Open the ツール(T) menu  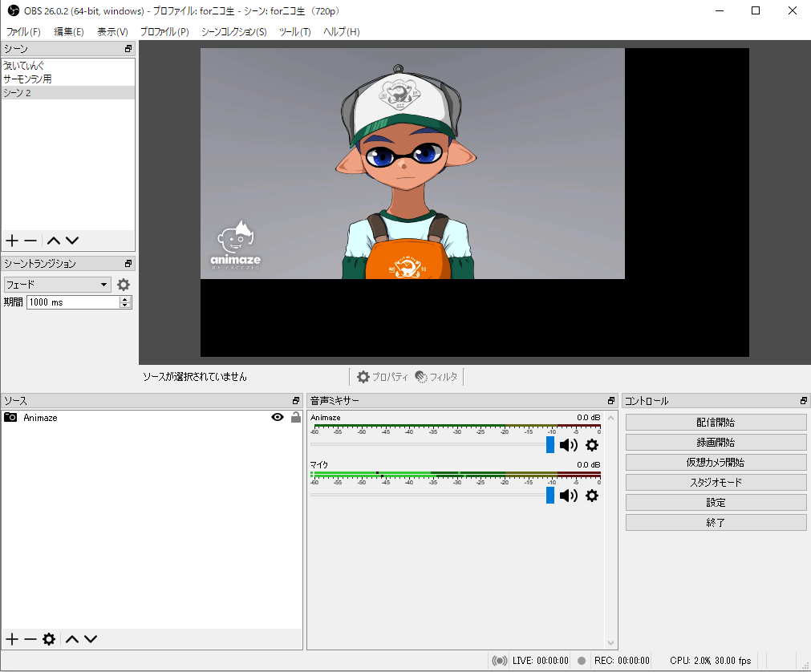(295, 31)
